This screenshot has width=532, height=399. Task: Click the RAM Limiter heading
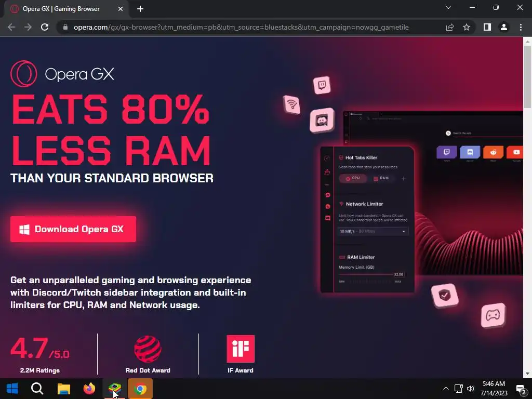[361, 257]
